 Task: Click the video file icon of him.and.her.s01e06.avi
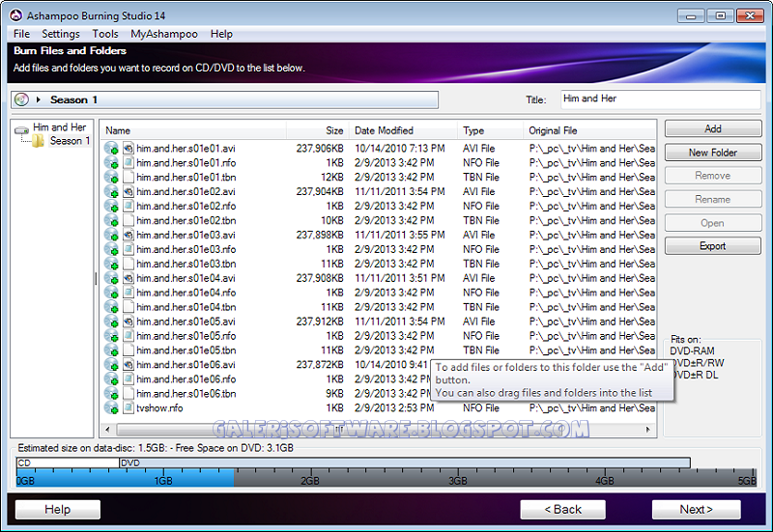(129, 365)
